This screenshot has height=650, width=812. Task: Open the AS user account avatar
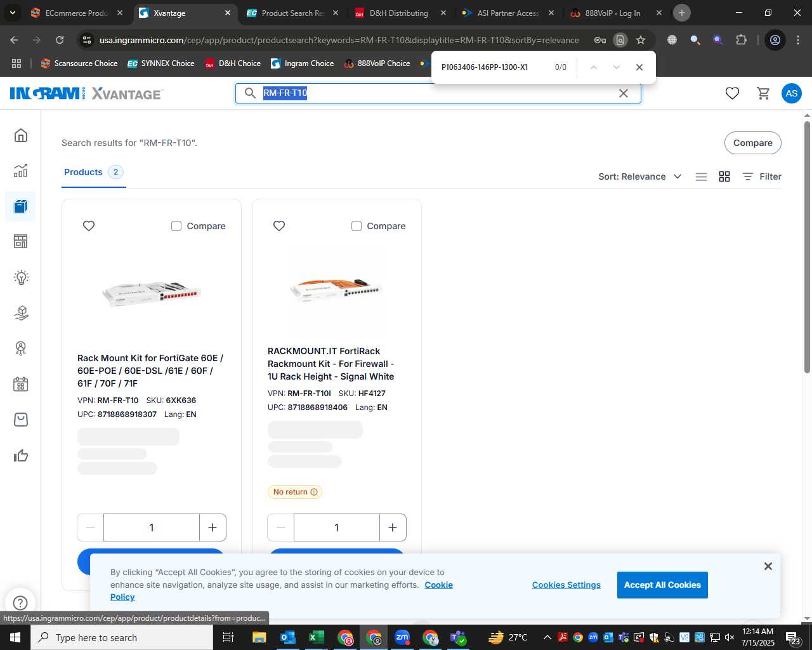click(x=791, y=93)
